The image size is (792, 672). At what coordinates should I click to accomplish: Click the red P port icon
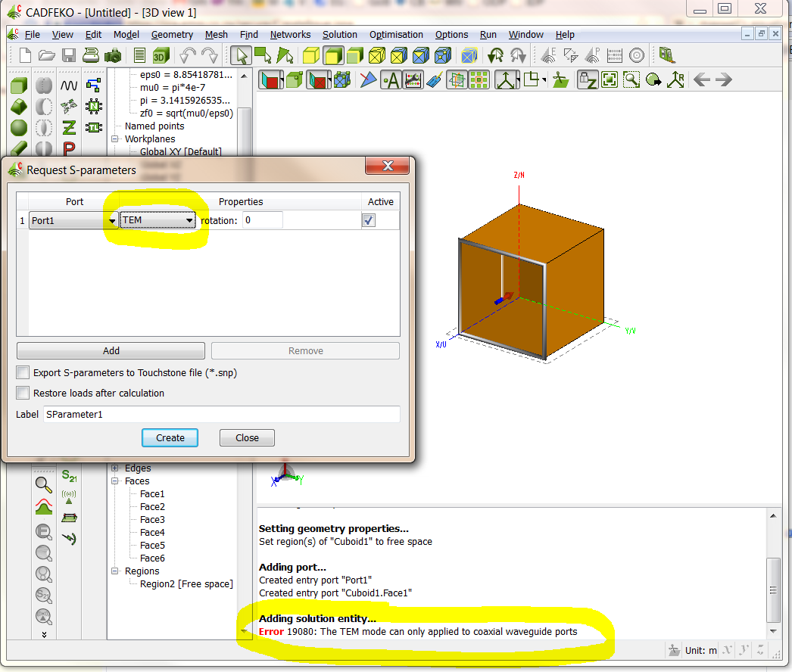(x=69, y=148)
